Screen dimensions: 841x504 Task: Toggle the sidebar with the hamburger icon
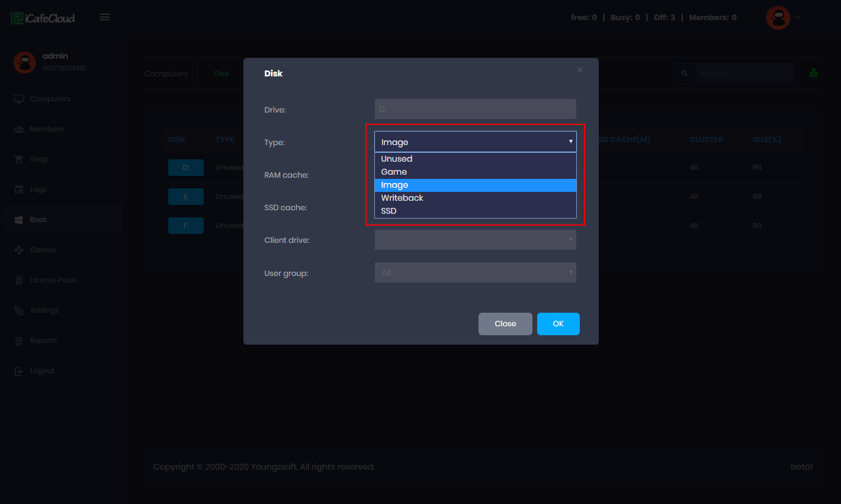105,17
